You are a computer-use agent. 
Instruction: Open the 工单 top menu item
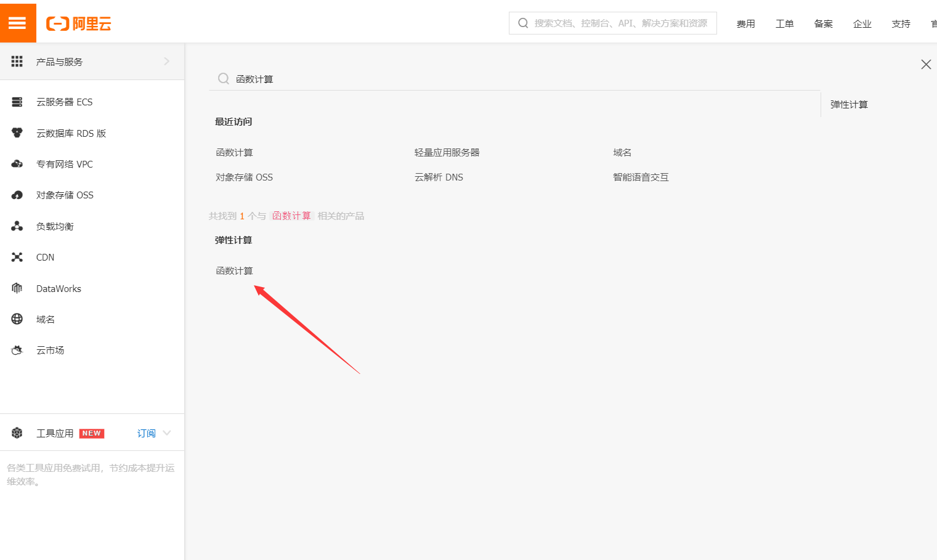784,24
